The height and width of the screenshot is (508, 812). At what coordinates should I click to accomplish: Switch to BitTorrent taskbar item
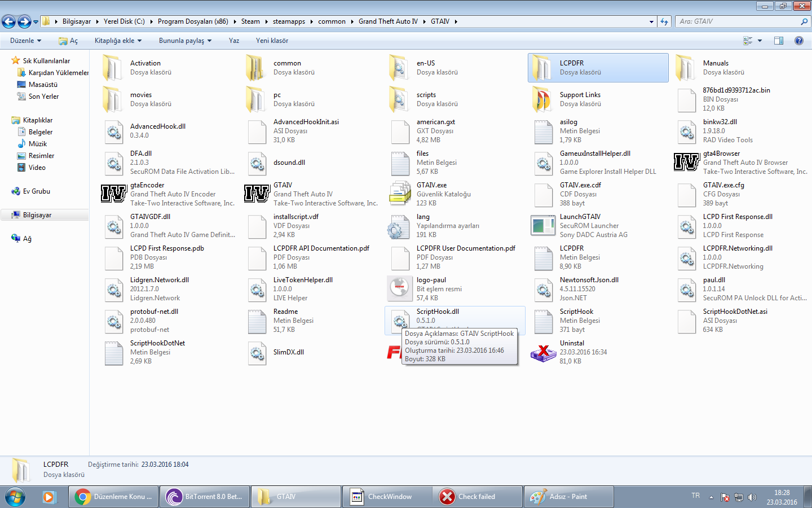click(205, 497)
